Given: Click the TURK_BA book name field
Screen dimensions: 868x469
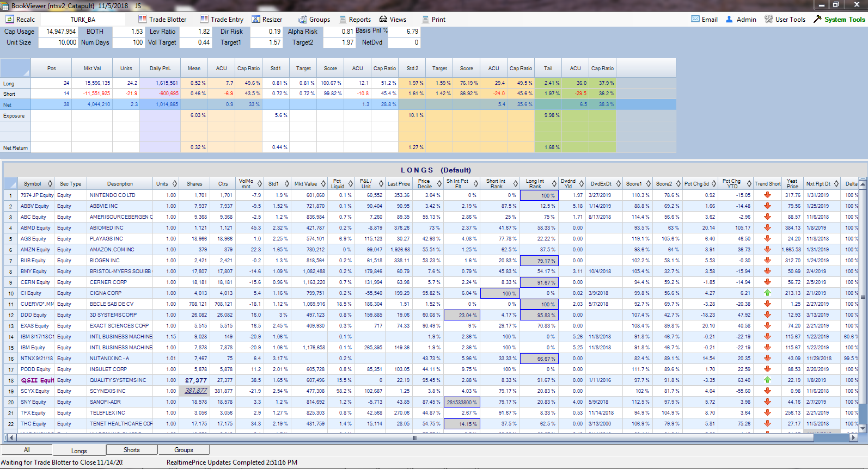Looking at the screenshot, I should (83, 20).
